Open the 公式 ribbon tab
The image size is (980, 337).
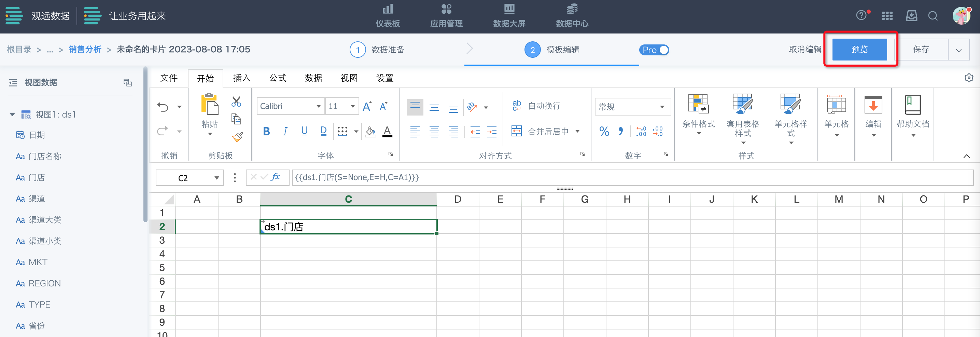[x=277, y=78]
